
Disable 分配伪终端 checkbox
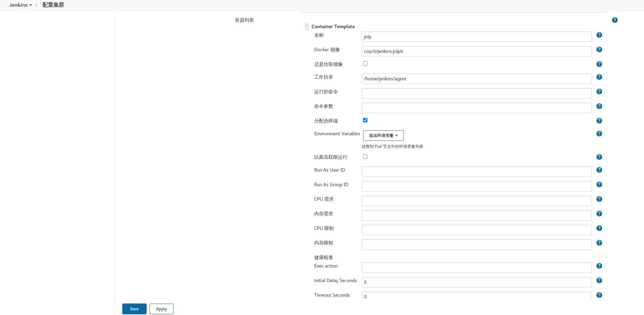coord(365,120)
